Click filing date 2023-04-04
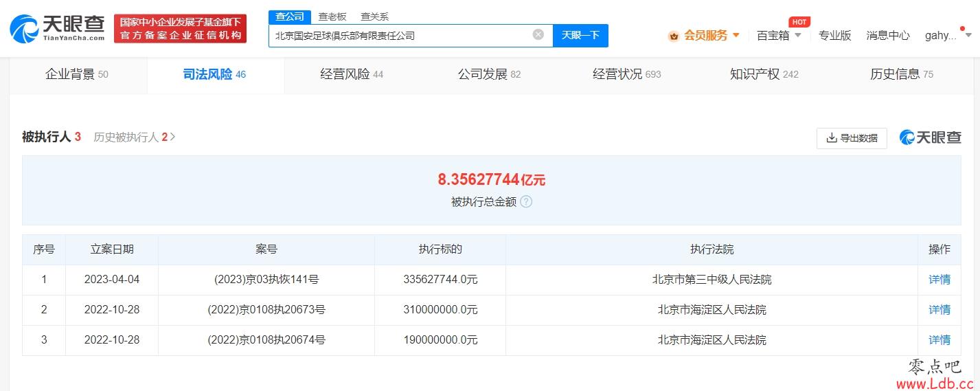980x391 pixels. (112, 280)
